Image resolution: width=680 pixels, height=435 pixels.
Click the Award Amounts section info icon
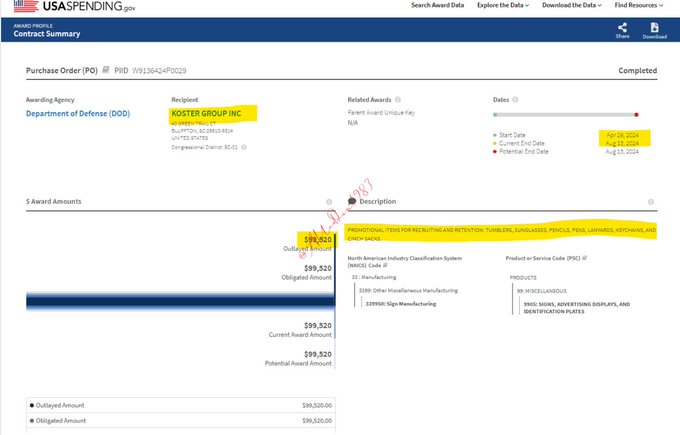[328, 201]
